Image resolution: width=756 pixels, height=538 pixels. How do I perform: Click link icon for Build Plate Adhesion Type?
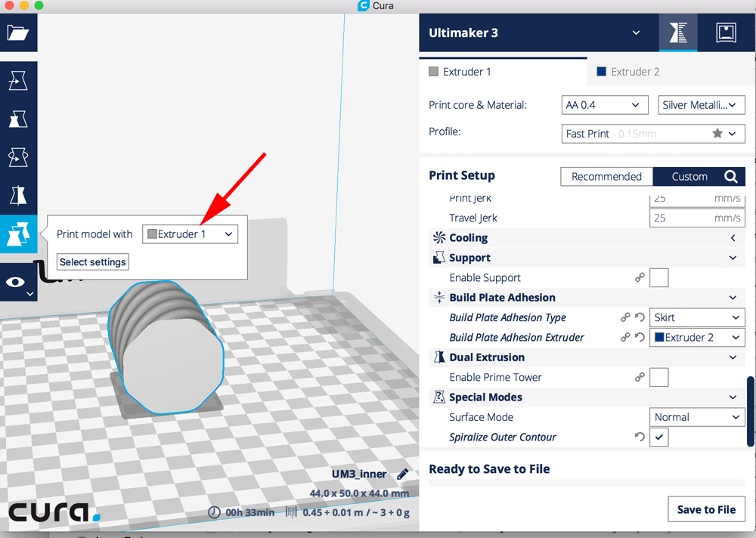tap(625, 317)
